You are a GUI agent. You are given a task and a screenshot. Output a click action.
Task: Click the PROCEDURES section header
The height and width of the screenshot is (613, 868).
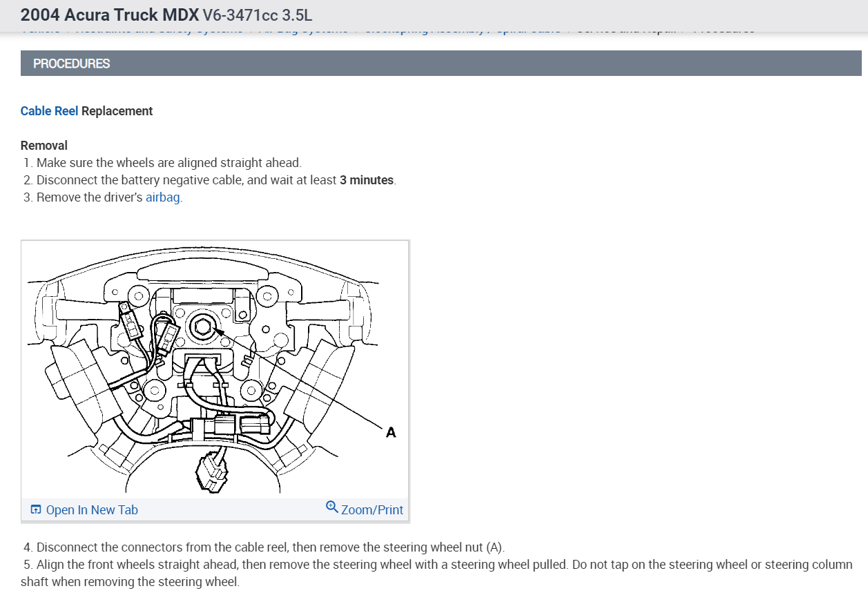pos(441,64)
